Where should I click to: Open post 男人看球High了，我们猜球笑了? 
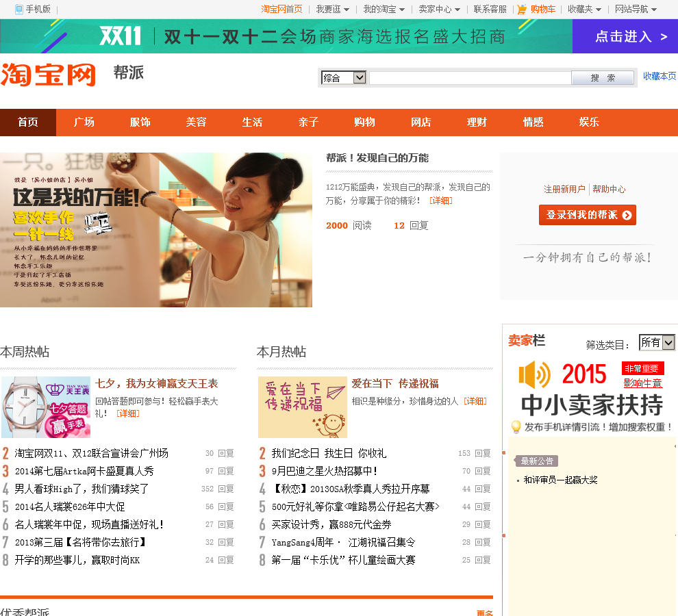point(81,489)
